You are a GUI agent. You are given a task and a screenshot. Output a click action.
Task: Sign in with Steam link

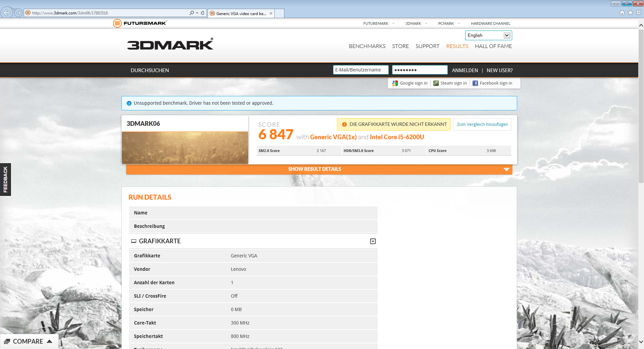[x=453, y=83]
